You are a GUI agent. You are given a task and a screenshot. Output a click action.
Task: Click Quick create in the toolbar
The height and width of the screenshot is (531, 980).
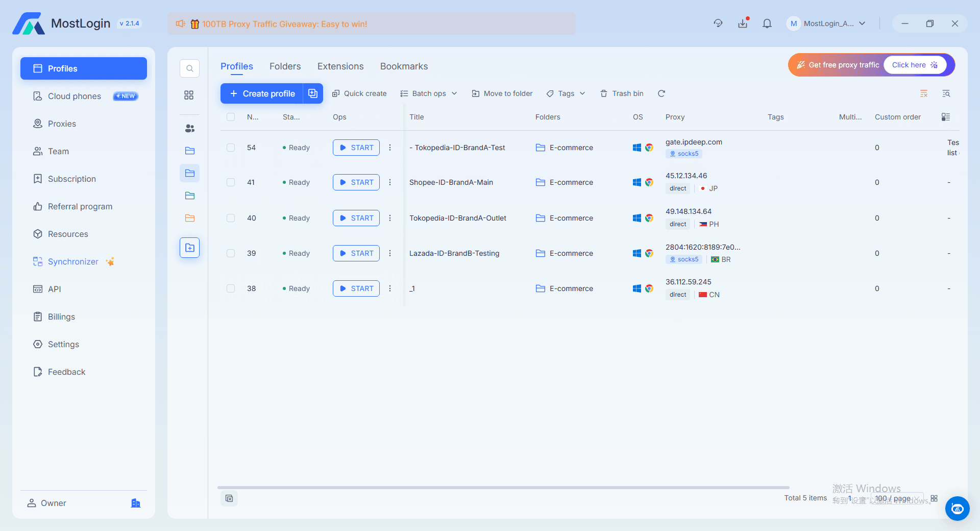(359, 93)
